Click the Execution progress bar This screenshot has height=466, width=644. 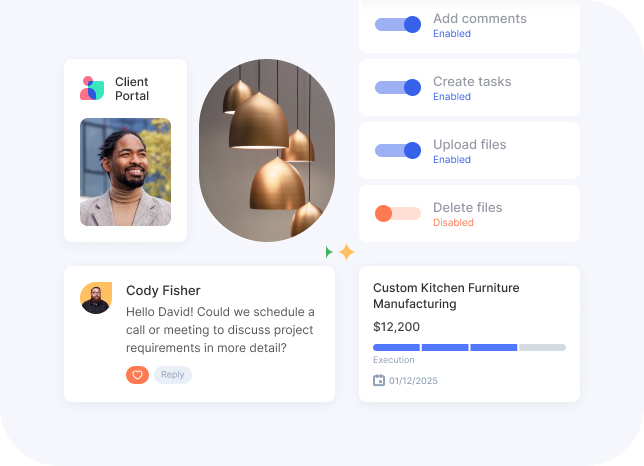[469, 347]
